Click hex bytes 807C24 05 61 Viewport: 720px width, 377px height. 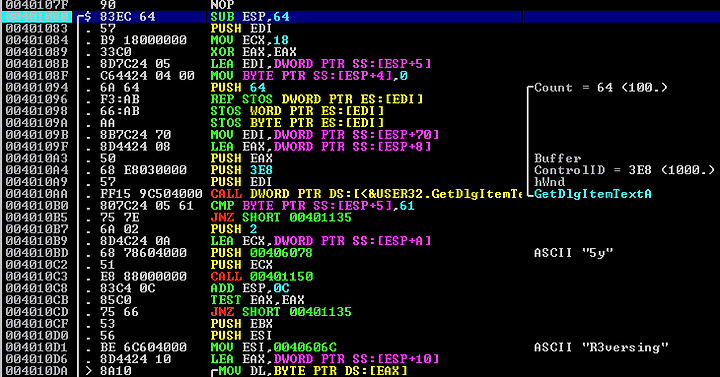tap(147, 206)
